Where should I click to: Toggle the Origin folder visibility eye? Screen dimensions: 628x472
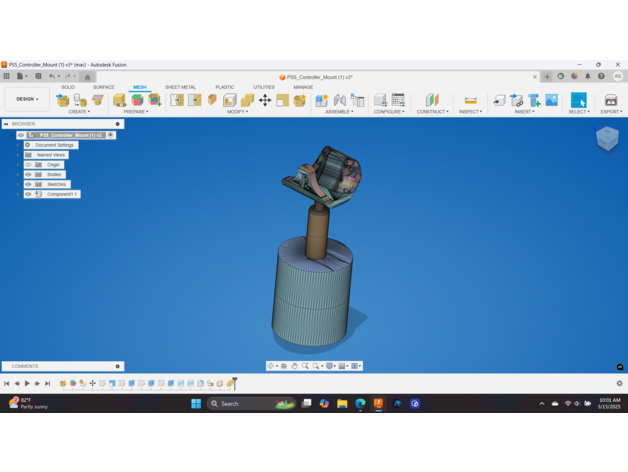(29, 165)
